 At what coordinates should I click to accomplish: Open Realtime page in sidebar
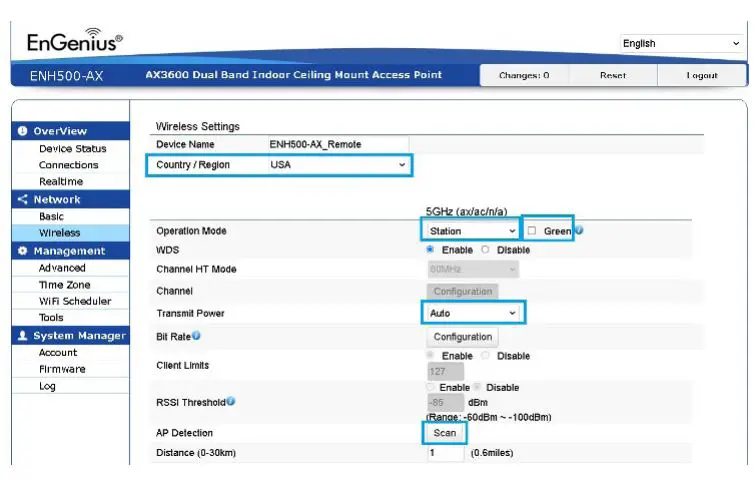click(61, 181)
